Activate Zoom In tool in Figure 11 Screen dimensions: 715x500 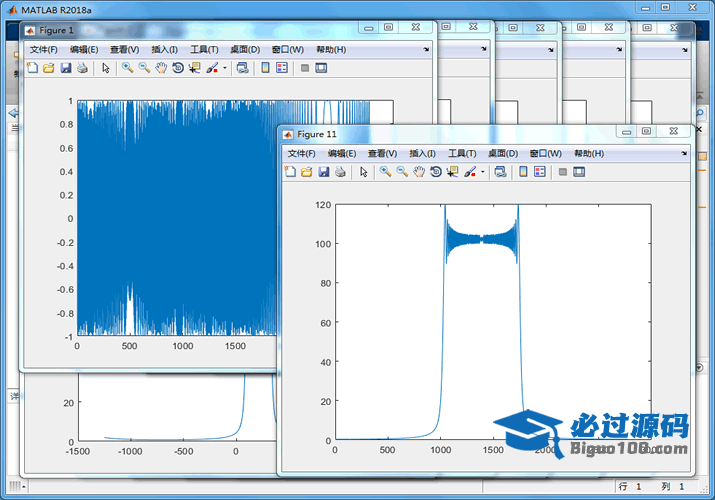click(x=386, y=172)
